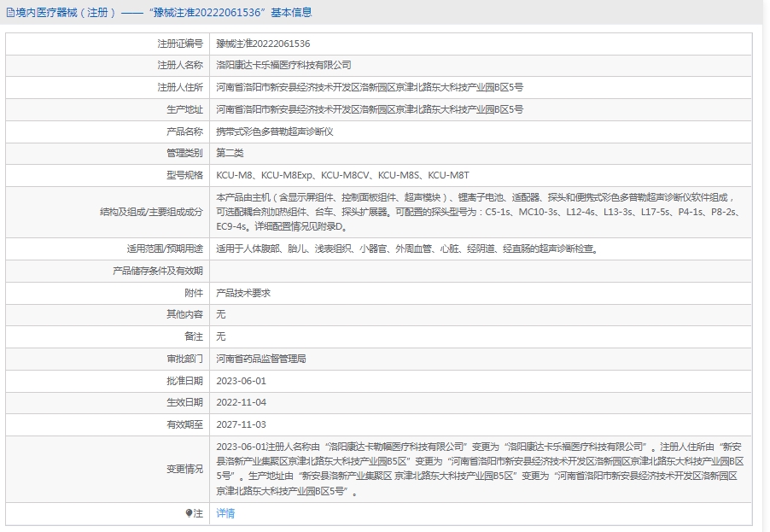This screenshot has height=532, width=770.
Task: Click the 产品名称 label
Action: coord(184,132)
